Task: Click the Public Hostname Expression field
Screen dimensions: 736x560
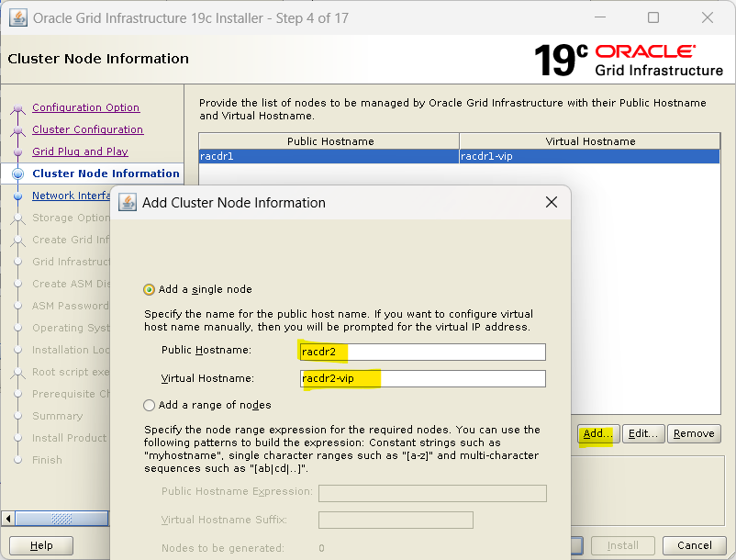Action: pos(432,493)
